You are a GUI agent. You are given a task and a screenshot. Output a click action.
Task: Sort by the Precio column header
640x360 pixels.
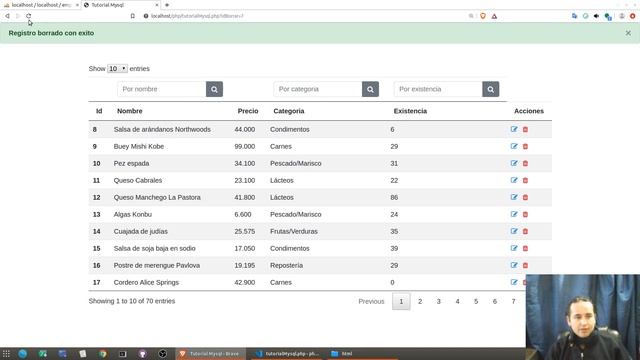coord(248,111)
